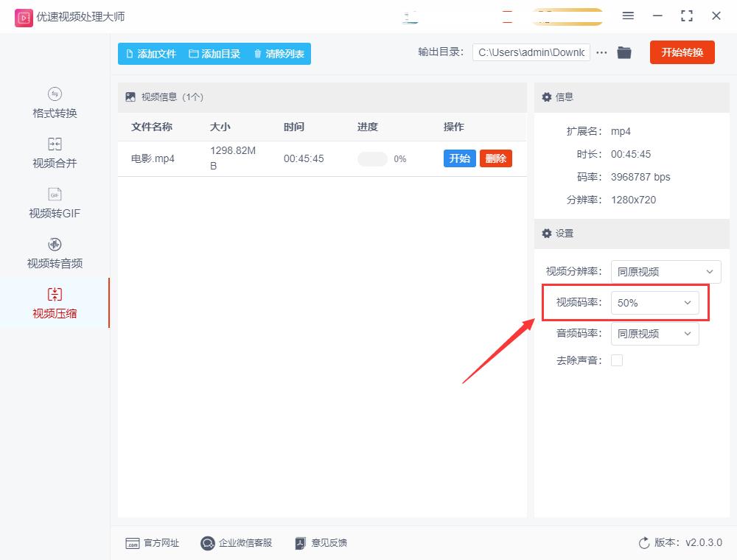737x560 pixels.
Task: Open the 视频转音频 audio extraction tool
Action: [54, 252]
